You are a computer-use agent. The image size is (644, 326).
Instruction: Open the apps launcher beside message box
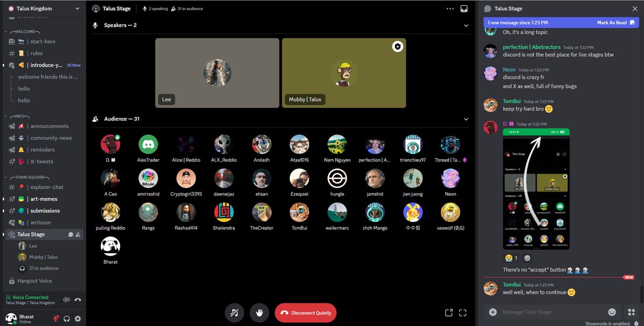[x=631, y=312]
